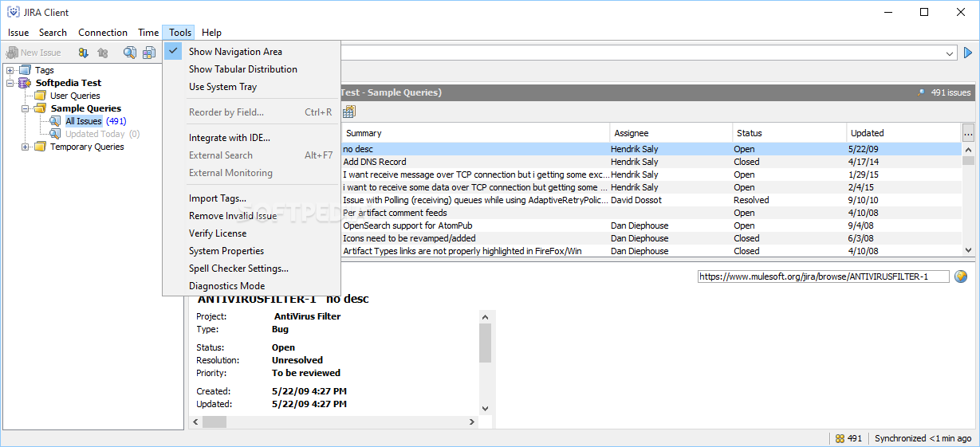Viewport: 980px width, 447px height.
Task: Click the blue play arrow beside search box
Action: pos(968,53)
